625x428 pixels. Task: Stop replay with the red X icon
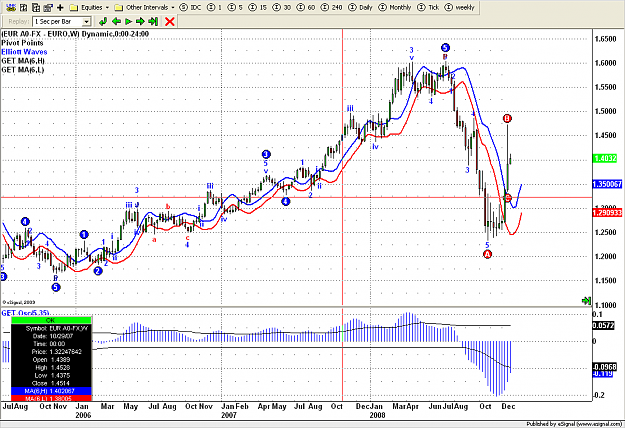click(x=170, y=22)
